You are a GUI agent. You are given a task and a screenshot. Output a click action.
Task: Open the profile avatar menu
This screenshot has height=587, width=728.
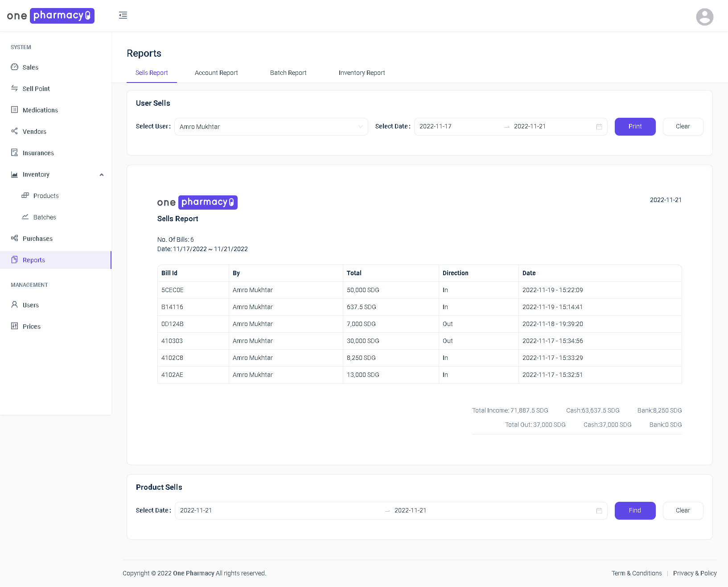coord(704,17)
